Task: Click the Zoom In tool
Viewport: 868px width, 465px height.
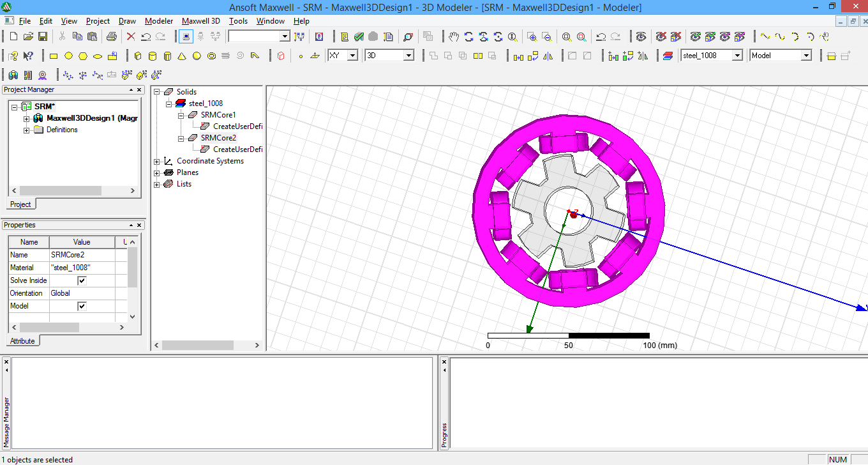Action: [532, 37]
